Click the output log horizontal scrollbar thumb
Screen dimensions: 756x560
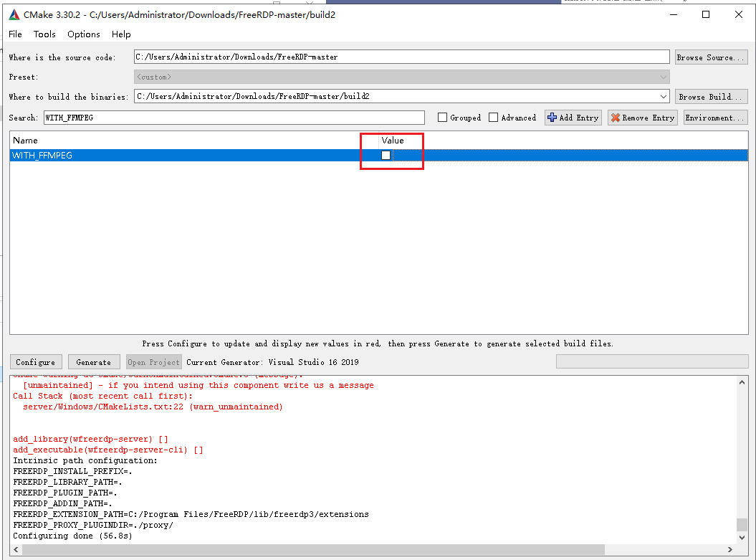point(313,549)
